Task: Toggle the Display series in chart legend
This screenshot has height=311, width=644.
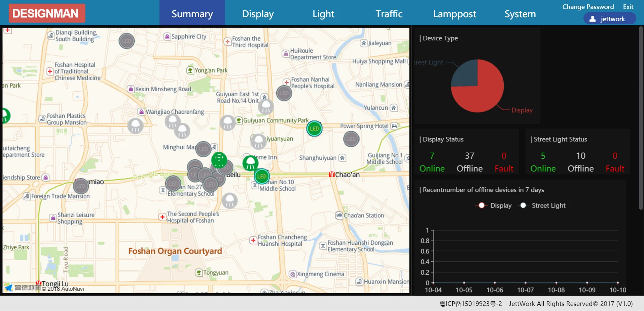Action: 494,206
